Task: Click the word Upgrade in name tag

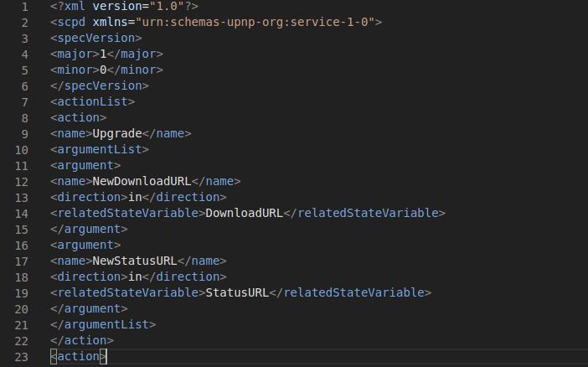Action: [x=117, y=133]
